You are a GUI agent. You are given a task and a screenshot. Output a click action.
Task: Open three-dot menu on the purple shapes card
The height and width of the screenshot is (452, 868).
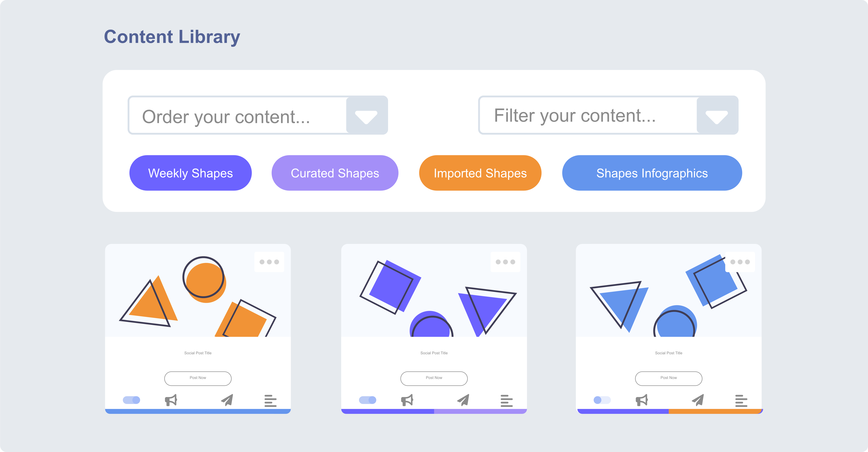coord(505,262)
